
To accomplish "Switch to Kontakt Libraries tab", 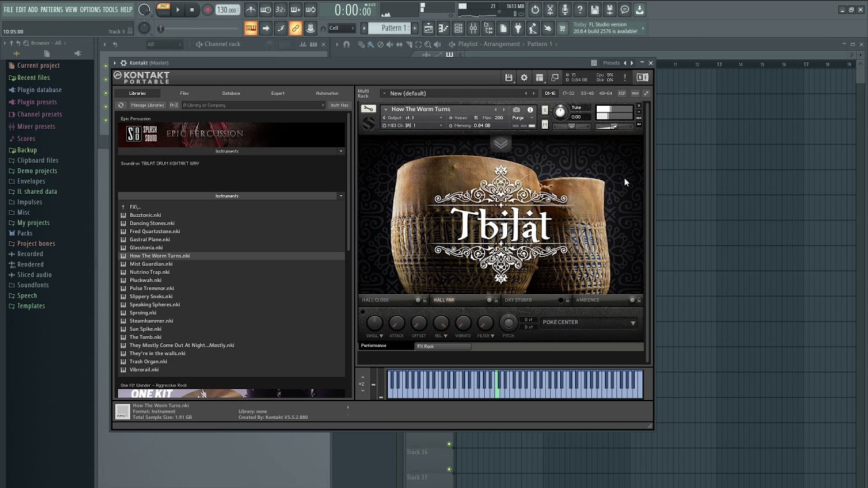I will coord(138,93).
